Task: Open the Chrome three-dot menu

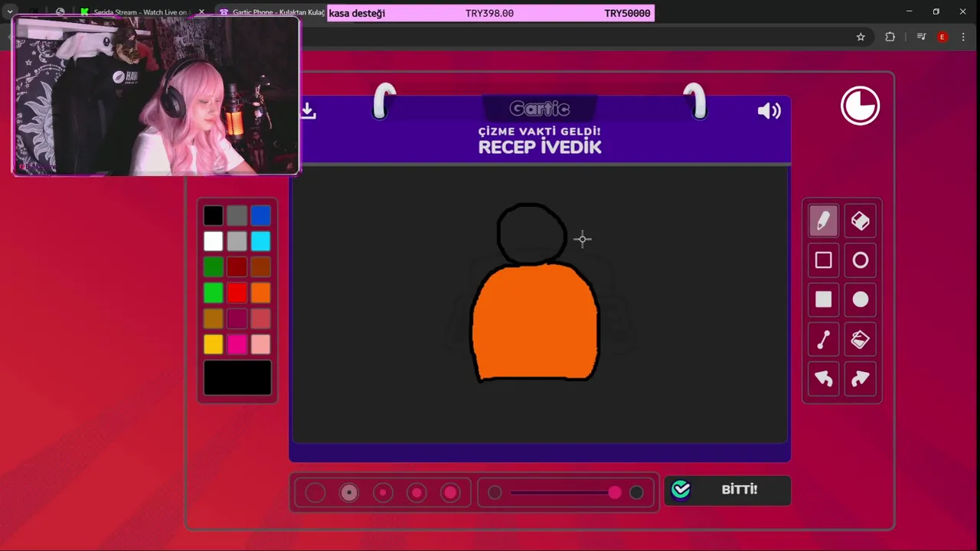Action: [963, 37]
